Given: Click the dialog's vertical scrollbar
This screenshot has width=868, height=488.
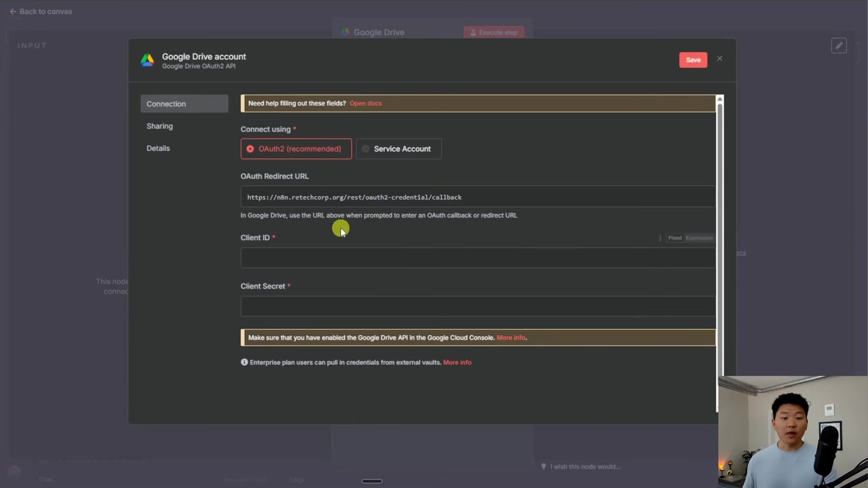Looking at the screenshot, I should click(720, 253).
